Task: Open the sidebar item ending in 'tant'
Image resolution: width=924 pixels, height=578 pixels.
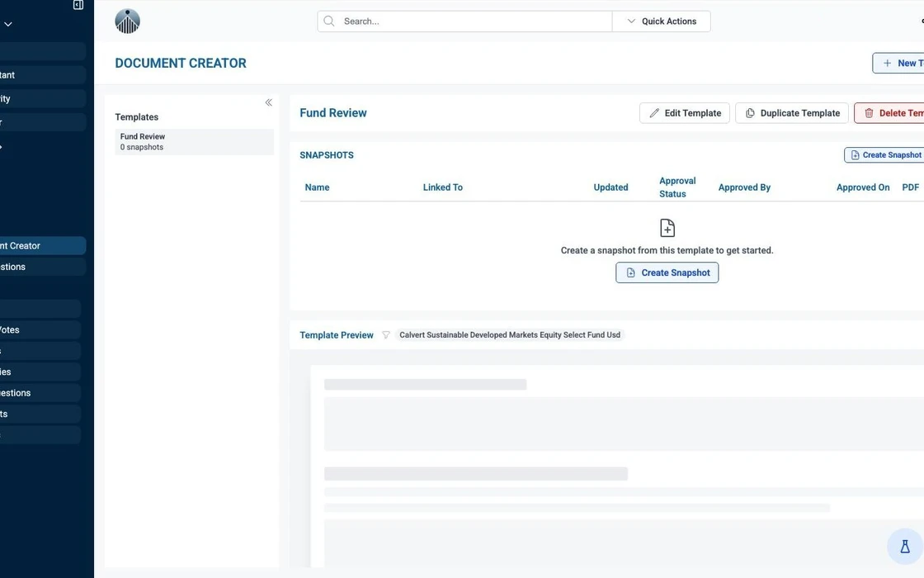Action: pyautogui.click(x=42, y=75)
